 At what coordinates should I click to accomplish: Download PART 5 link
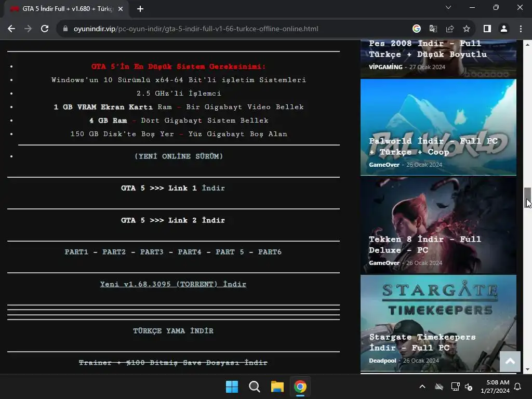point(230,252)
